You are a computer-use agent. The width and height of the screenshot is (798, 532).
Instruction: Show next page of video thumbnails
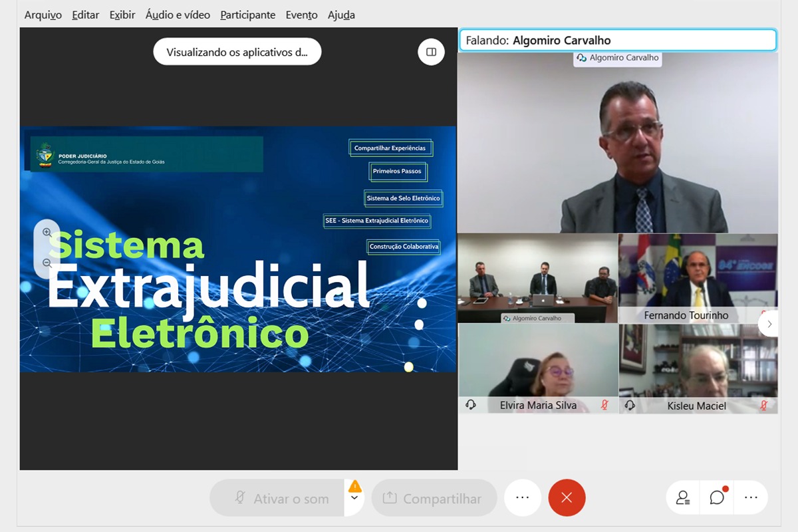point(769,324)
